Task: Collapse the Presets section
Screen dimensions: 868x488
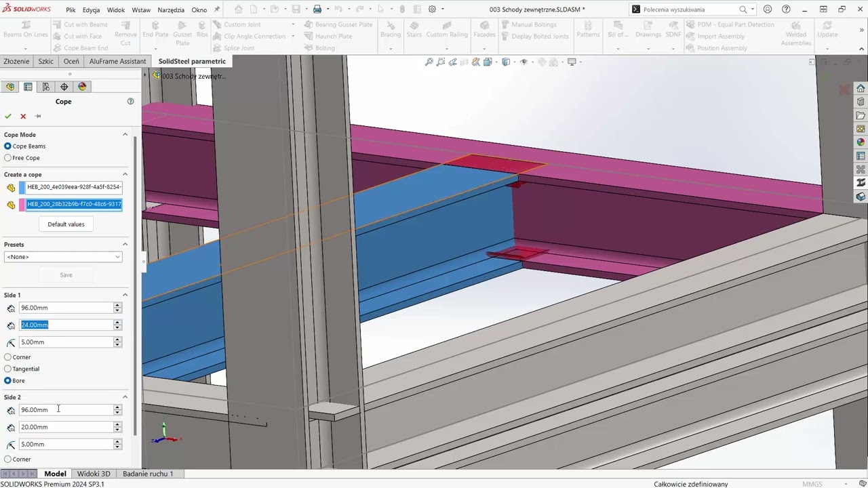Action: 125,245
